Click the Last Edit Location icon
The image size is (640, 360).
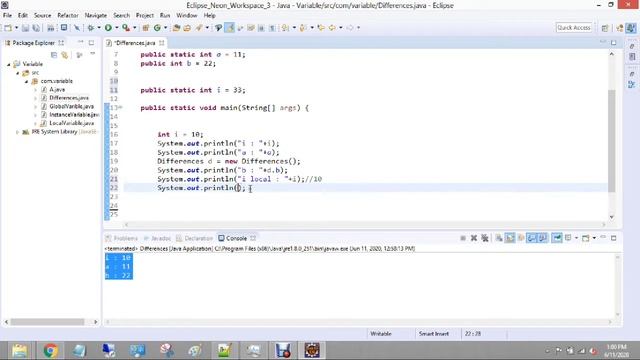click(321, 28)
